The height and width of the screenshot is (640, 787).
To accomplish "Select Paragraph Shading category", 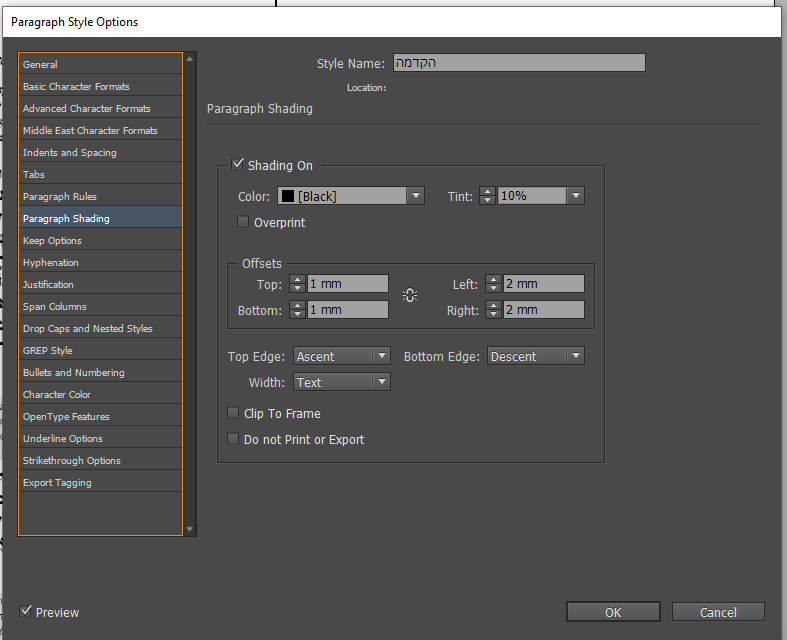I will tap(100, 218).
